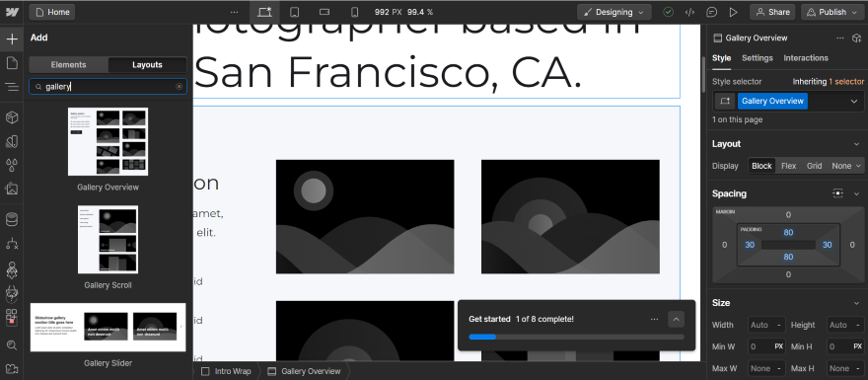
Task: Set display to Block
Action: tap(761, 166)
